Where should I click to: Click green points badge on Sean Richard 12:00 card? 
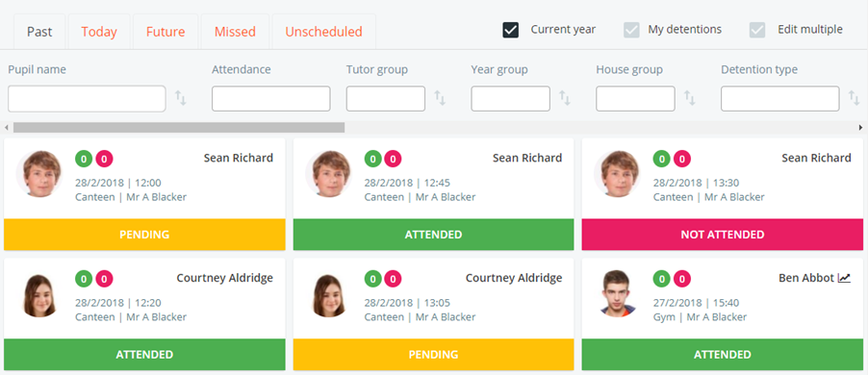84,160
